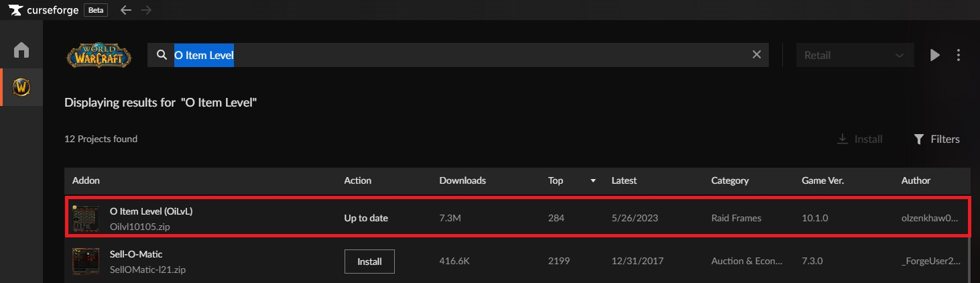
Task: Click the 7.3.0 game version cell
Action: click(812, 262)
